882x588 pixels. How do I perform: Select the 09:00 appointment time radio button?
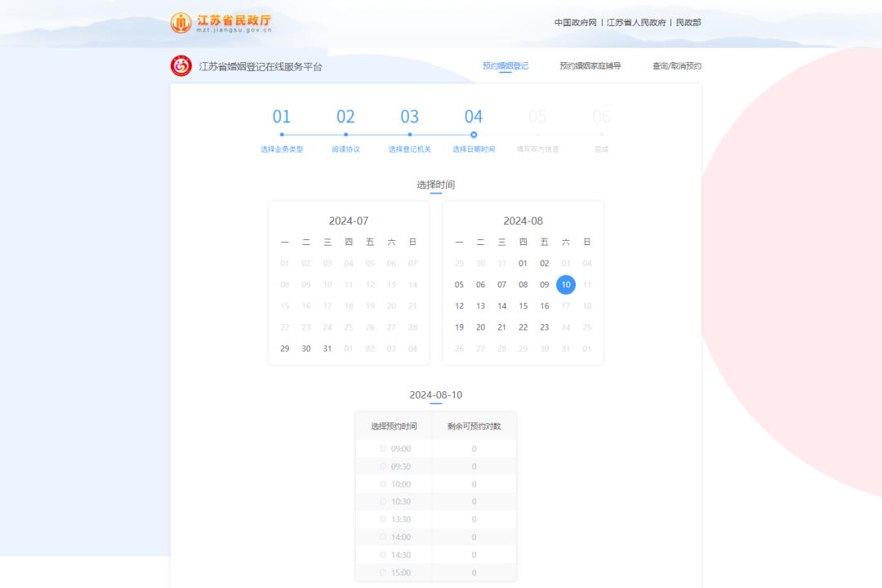pos(383,448)
